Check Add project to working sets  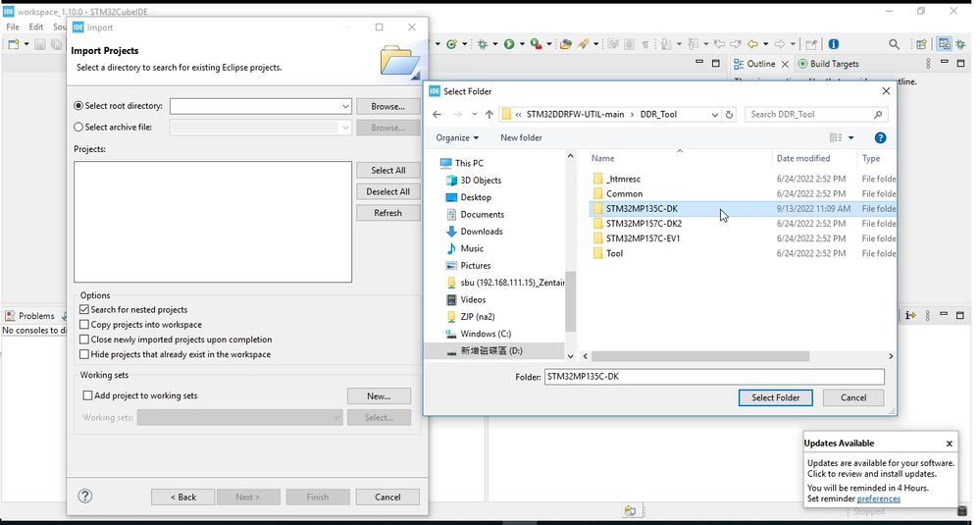(87, 395)
